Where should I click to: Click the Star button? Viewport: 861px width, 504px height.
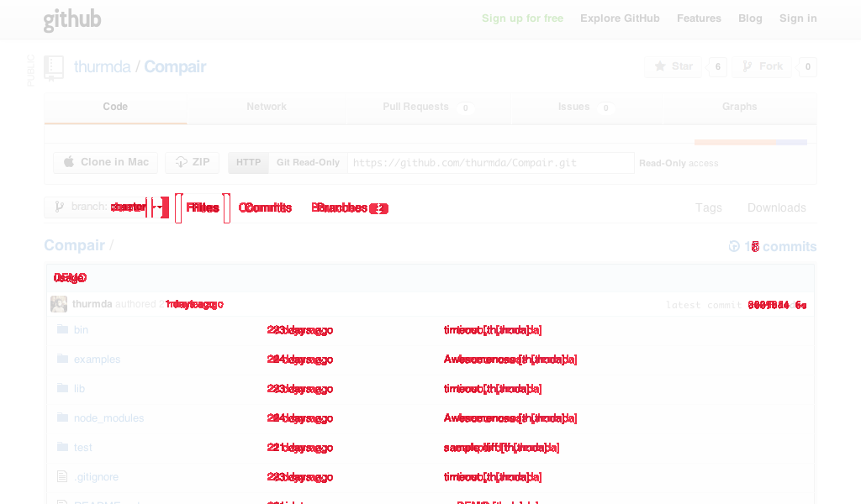pos(673,66)
